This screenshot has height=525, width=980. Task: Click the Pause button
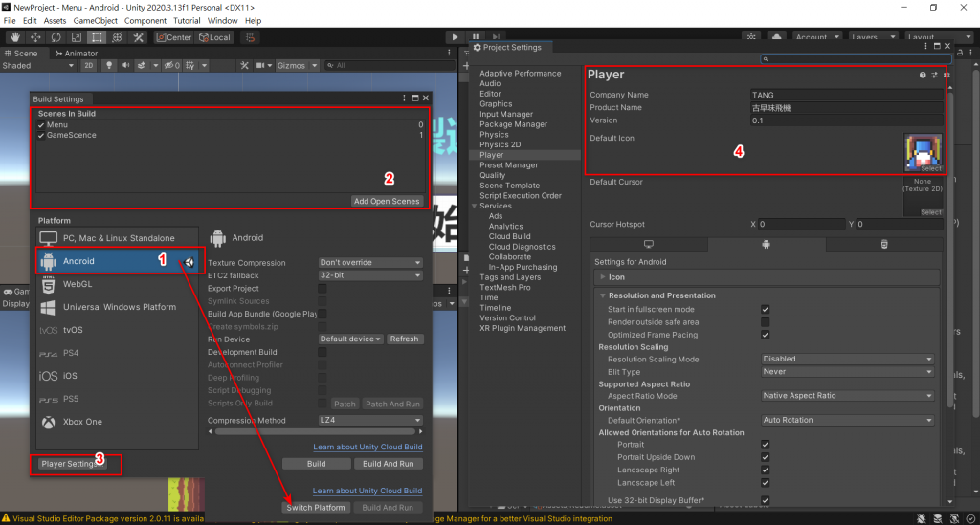pos(476,37)
